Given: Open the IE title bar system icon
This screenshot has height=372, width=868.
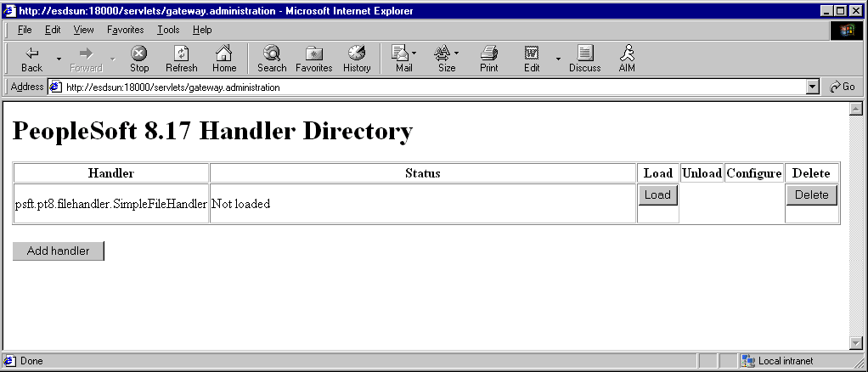Looking at the screenshot, I should pyautogui.click(x=9, y=10).
